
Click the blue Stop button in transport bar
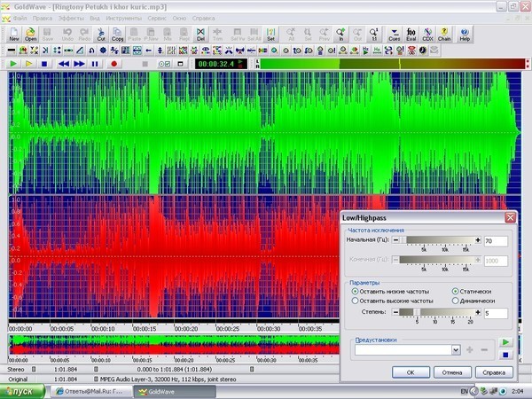44,64
